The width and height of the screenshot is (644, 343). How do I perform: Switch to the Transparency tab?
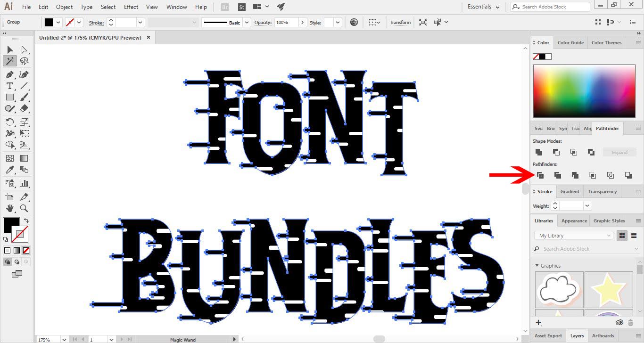click(602, 191)
